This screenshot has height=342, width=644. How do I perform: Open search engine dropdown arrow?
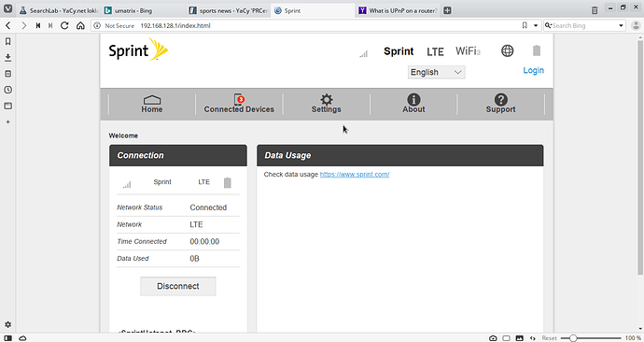pyautogui.click(x=621, y=25)
